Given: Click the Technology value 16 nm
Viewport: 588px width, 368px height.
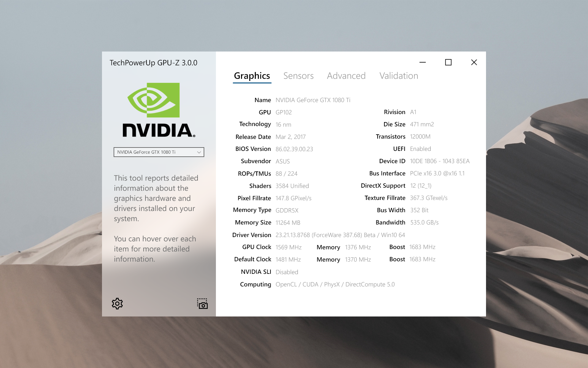Looking at the screenshot, I should click(x=283, y=125).
